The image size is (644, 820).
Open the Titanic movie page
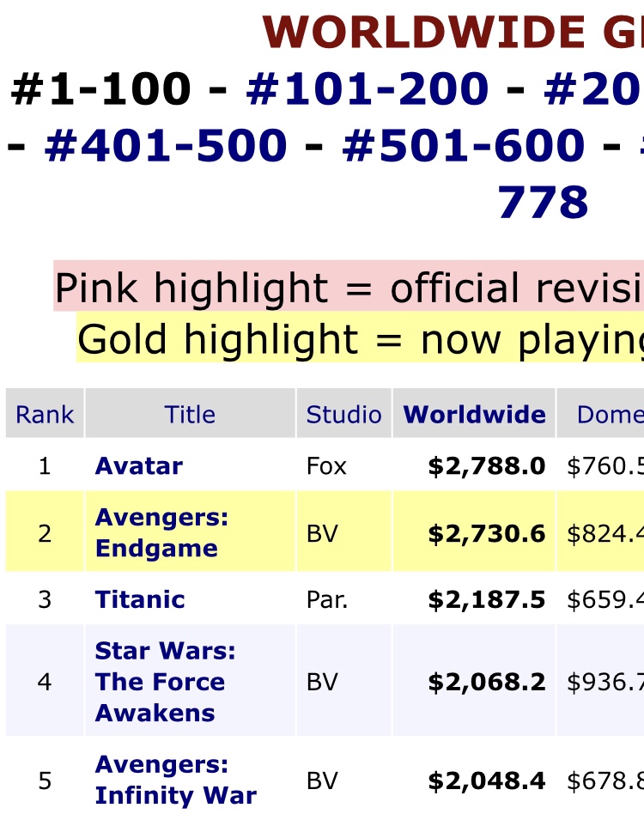pyautogui.click(x=140, y=598)
